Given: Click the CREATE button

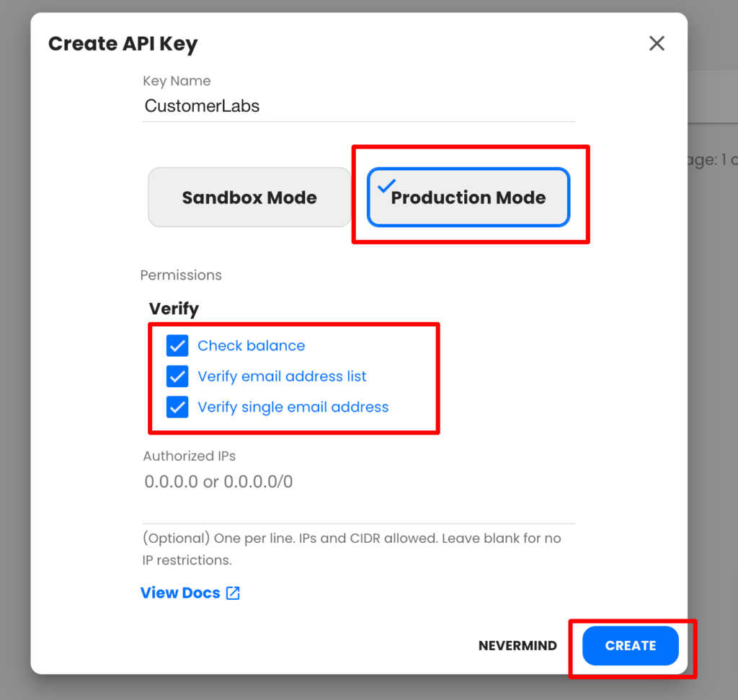Looking at the screenshot, I should point(630,645).
